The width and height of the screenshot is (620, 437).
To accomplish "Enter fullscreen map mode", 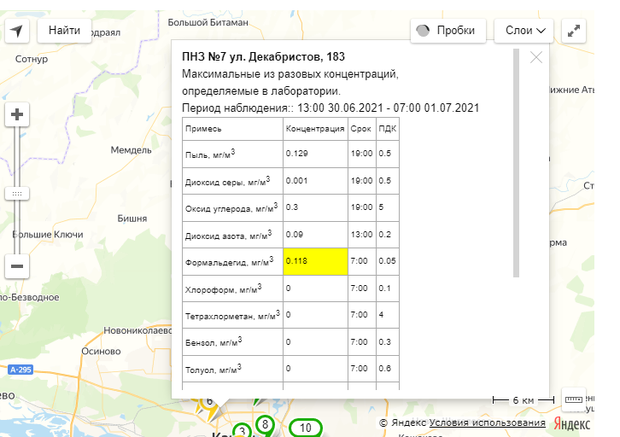I will click(574, 31).
